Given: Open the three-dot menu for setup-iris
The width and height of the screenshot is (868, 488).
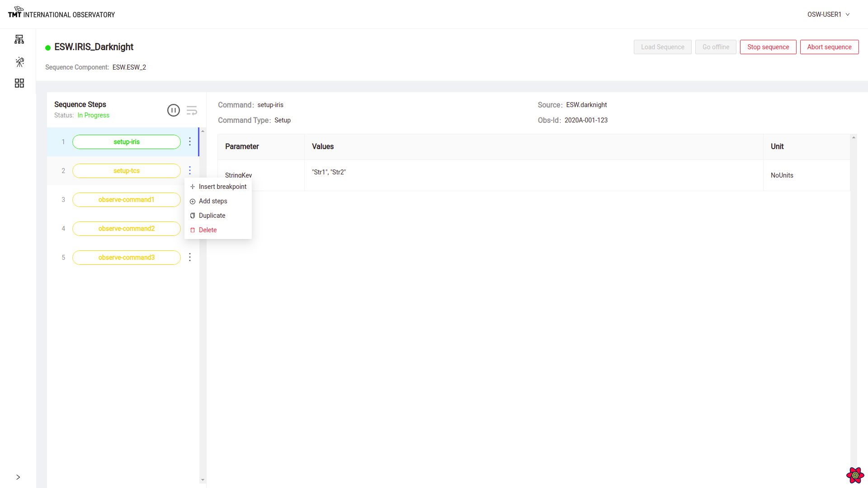Looking at the screenshot, I should pos(190,142).
